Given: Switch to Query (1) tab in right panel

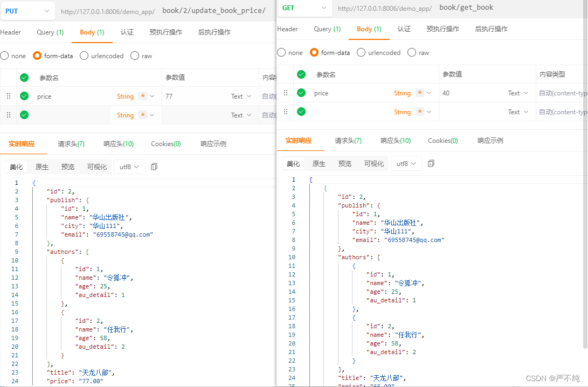Looking at the screenshot, I should [x=327, y=29].
